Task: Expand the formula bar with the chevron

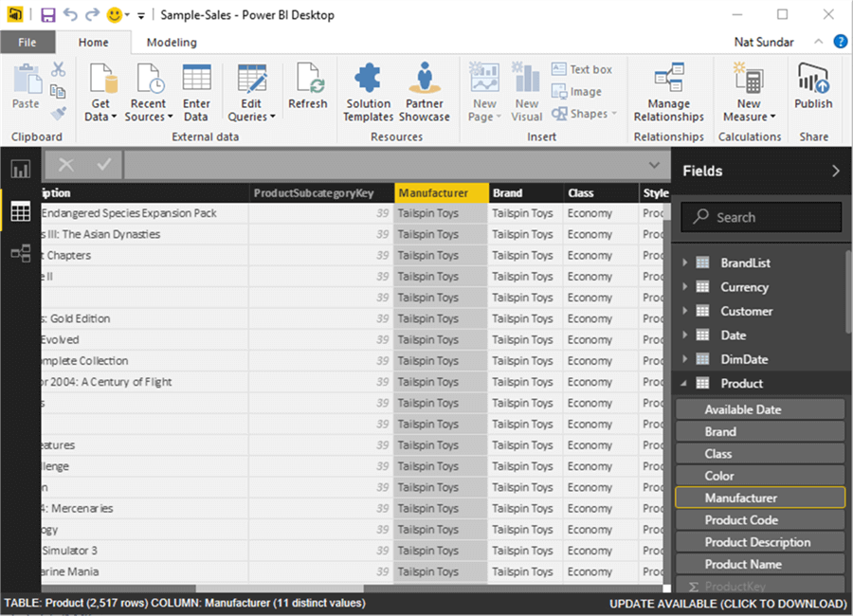Action: click(654, 165)
